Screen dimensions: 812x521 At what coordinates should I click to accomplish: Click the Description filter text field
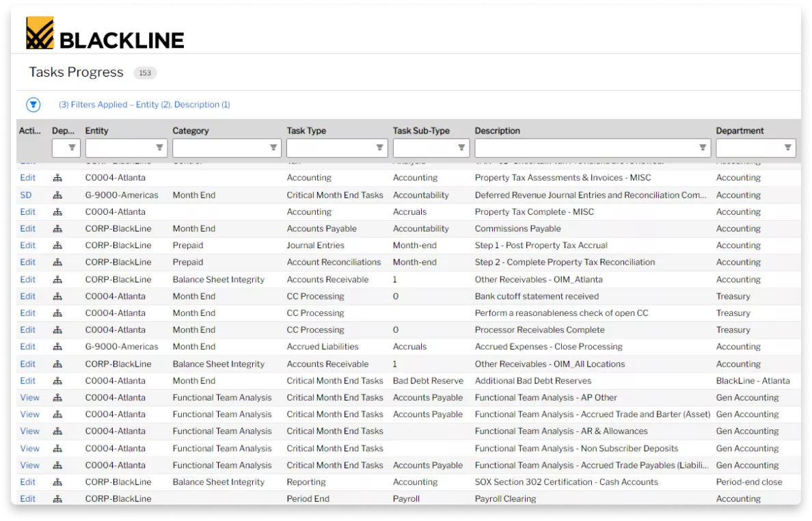pos(584,148)
